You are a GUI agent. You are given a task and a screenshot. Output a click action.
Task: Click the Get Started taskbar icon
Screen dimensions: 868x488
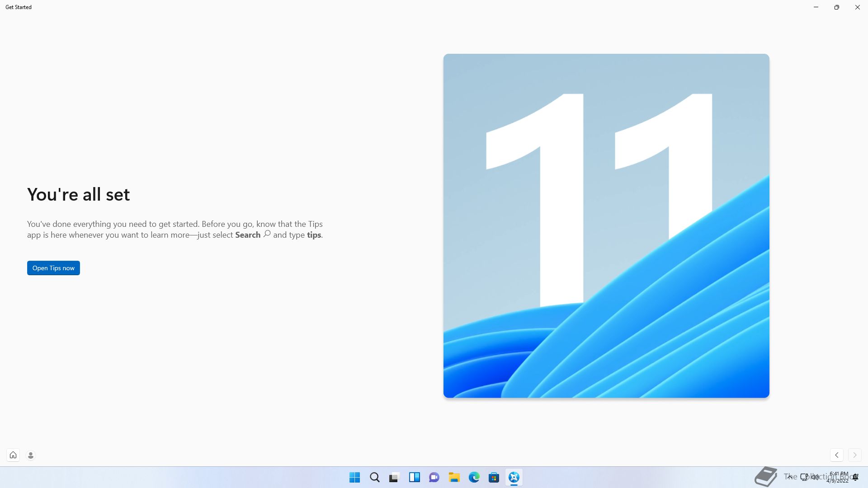point(514,477)
